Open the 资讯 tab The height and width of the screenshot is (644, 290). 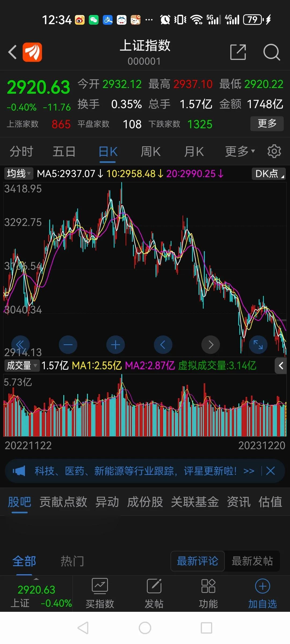pos(239,502)
